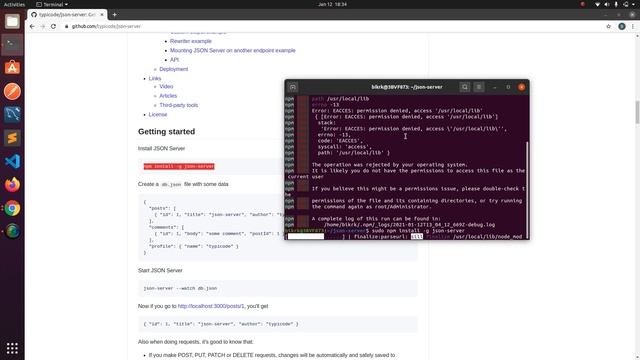The image size is (640, 360).
Task: Open Terminal from the Ubuntu dock
Action: pos(12,44)
